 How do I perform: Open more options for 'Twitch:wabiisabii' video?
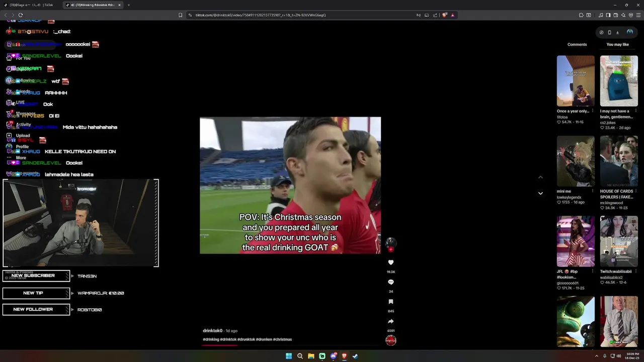pos(636,271)
